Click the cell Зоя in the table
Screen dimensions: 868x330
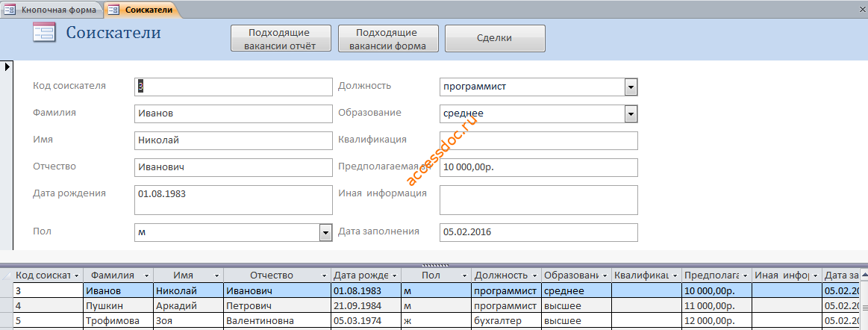coord(188,320)
